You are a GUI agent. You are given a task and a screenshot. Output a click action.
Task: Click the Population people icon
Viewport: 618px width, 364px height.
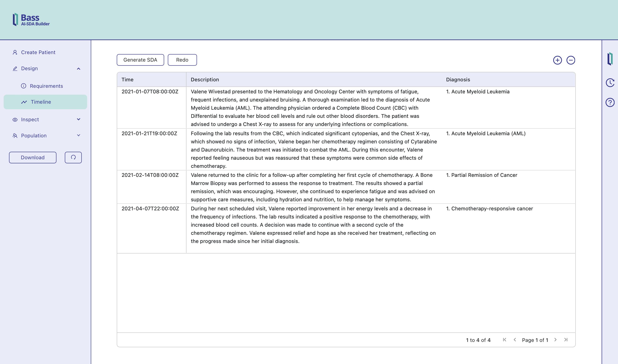pos(15,136)
